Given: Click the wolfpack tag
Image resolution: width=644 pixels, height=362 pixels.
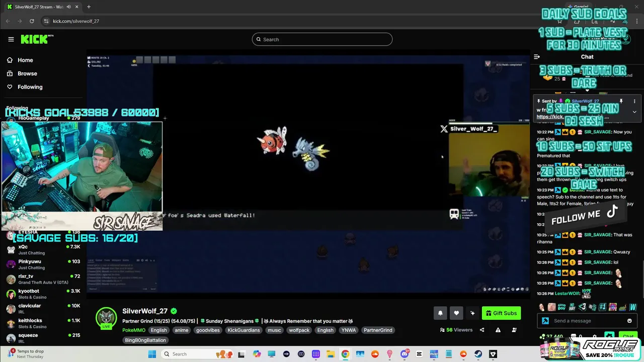Looking at the screenshot, I should (x=299, y=330).
